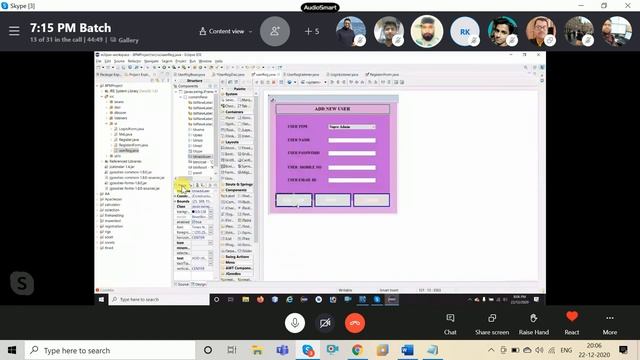Screen dimensions: 640x360
Task: Open Task View on the taskbar
Action: pyautogui.click(x=232, y=350)
